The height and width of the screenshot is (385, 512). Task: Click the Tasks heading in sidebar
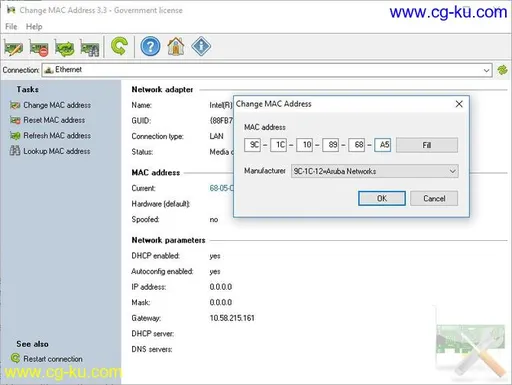click(28, 90)
